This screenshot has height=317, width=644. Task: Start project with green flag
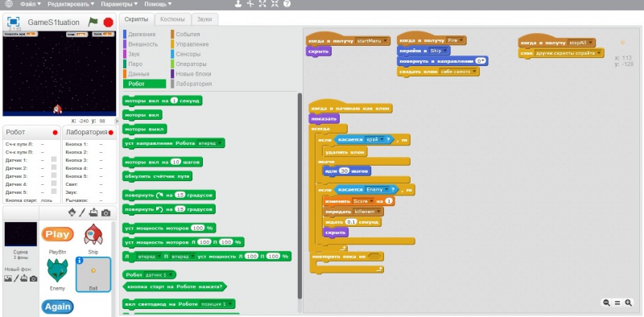pyautogui.click(x=93, y=22)
